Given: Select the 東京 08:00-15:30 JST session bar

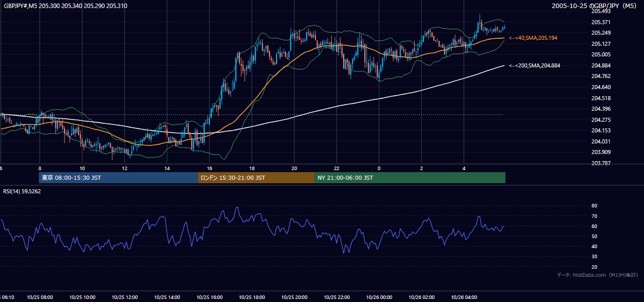Looking at the screenshot, I should pyautogui.click(x=118, y=178).
